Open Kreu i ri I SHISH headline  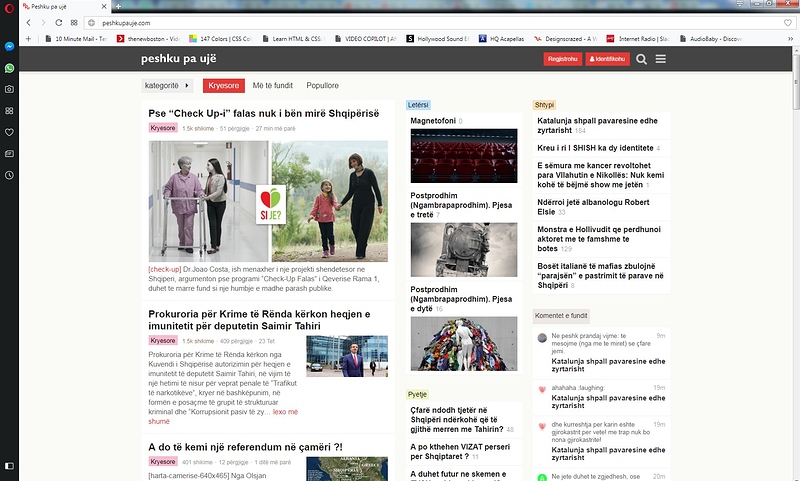coord(595,148)
